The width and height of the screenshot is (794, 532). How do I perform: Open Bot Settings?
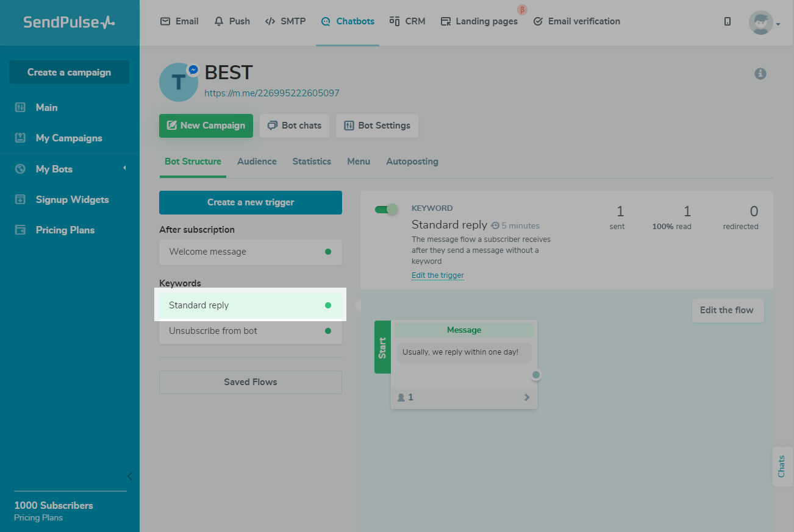[x=377, y=126]
